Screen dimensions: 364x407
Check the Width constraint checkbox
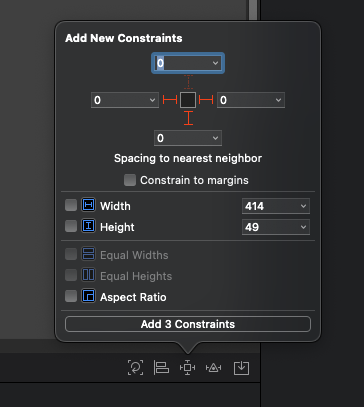71,205
